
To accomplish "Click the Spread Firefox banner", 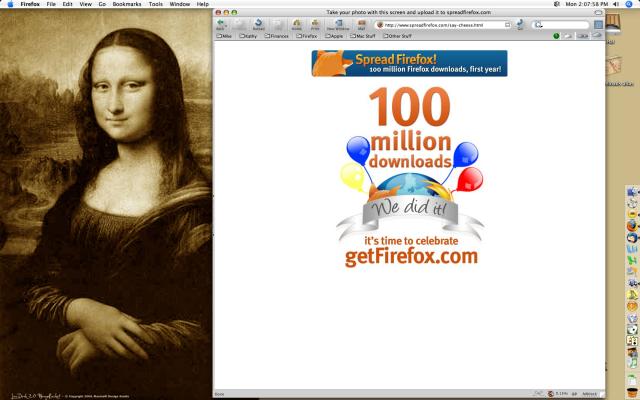I will 409,64.
